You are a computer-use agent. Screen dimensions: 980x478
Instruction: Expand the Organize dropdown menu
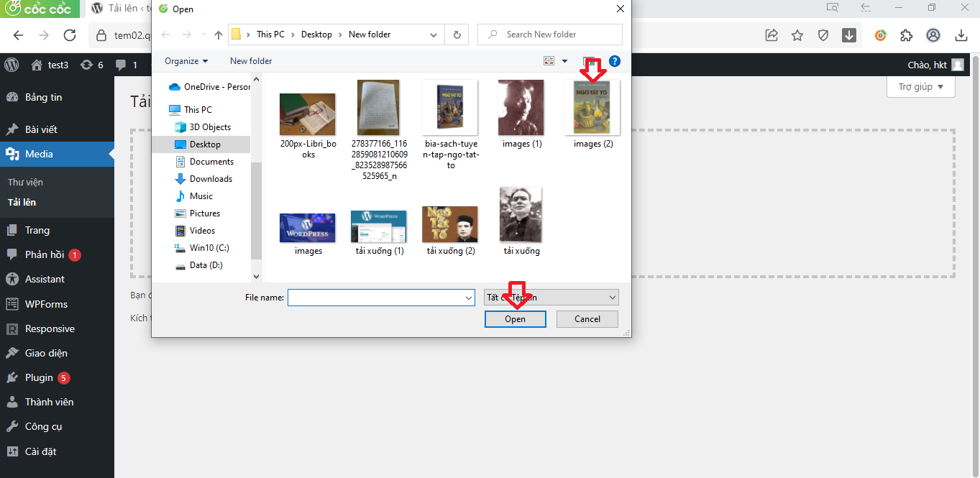pyautogui.click(x=186, y=61)
